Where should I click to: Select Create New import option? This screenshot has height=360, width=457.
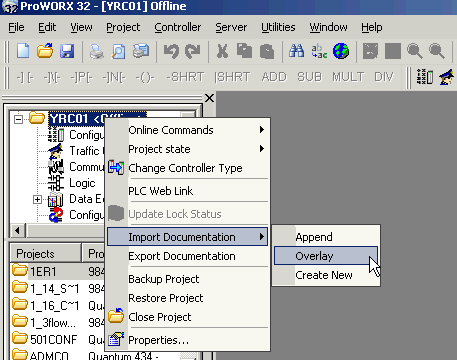click(x=326, y=275)
